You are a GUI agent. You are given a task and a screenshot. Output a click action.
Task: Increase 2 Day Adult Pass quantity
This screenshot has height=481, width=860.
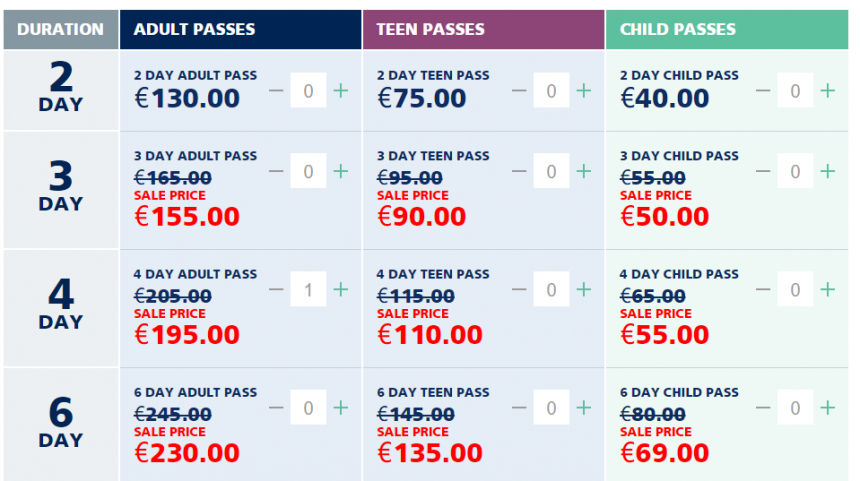coord(341,90)
